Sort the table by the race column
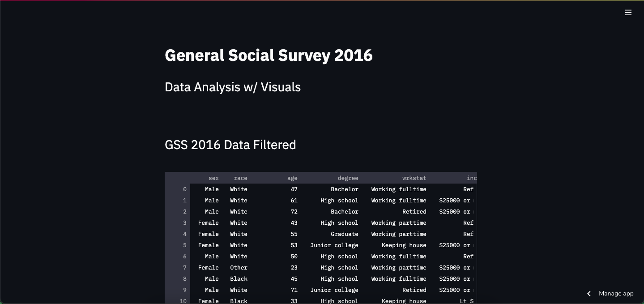 point(240,178)
